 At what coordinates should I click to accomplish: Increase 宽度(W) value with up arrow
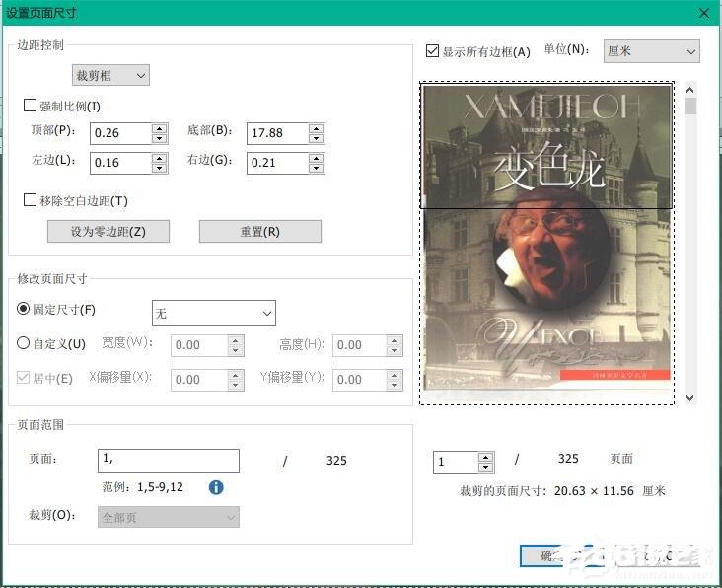pos(236,340)
